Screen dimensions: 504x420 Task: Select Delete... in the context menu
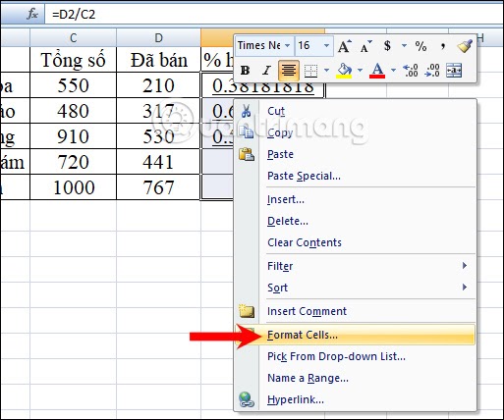pos(355,221)
